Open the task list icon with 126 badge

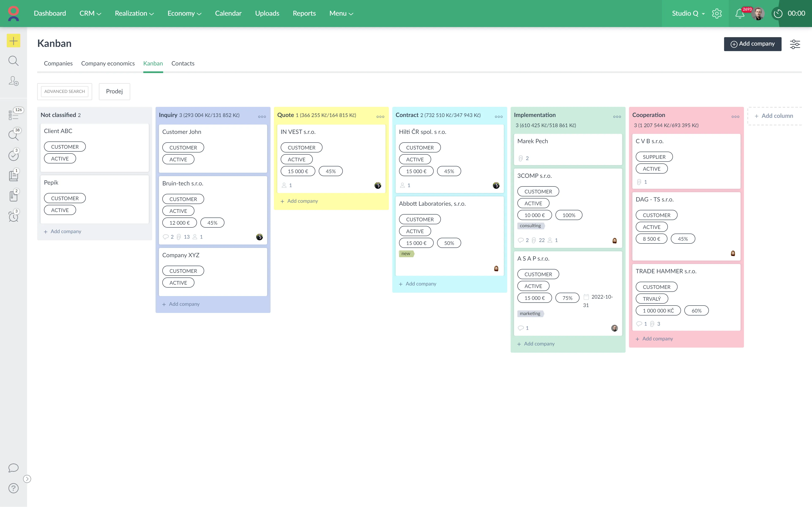[14, 115]
